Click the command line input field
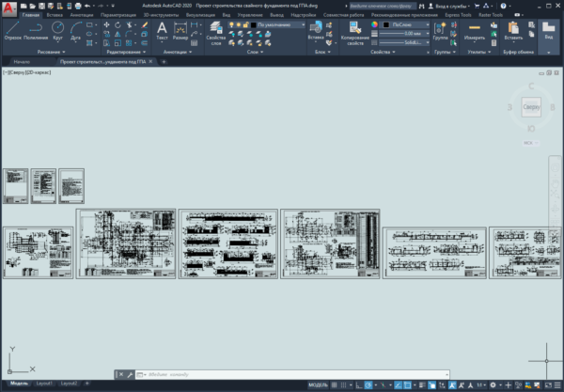The width and height of the screenshot is (564, 392). tap(296, 375)
